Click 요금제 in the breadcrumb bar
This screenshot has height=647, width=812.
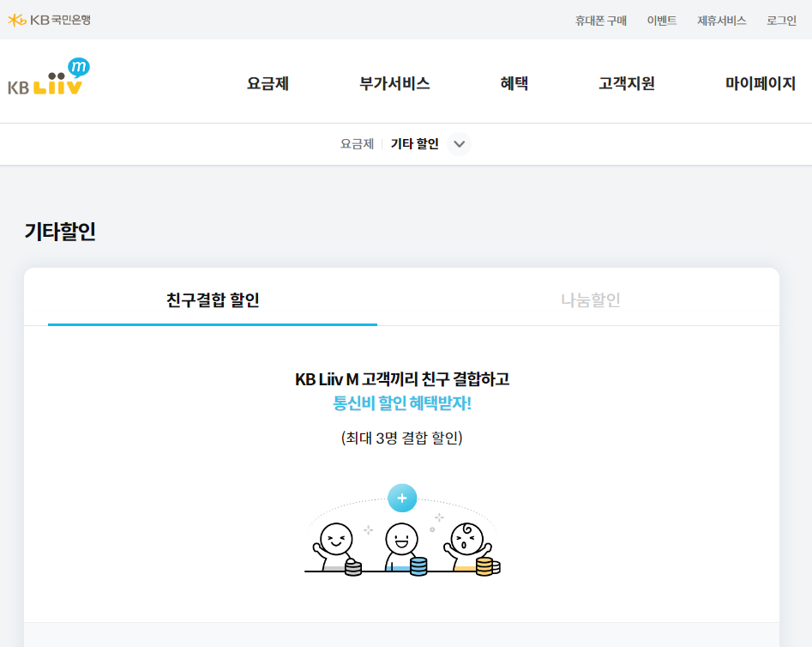[357, 144]
